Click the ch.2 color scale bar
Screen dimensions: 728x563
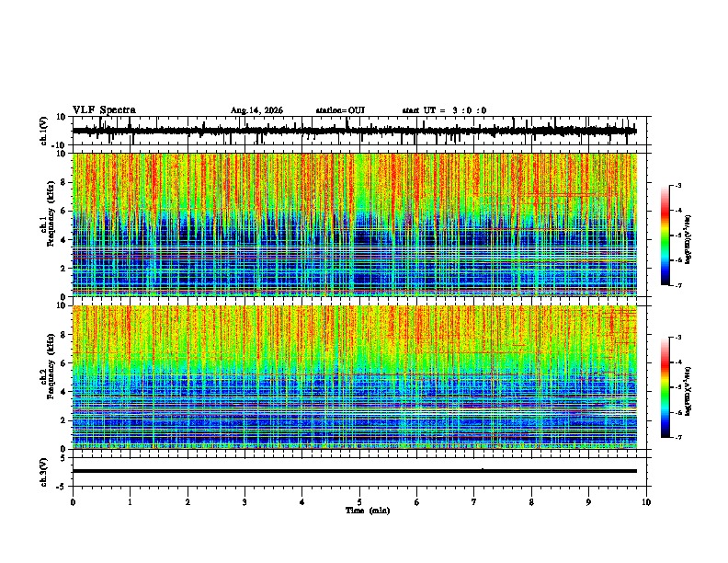pyautogui.click(x=665, y=387)
